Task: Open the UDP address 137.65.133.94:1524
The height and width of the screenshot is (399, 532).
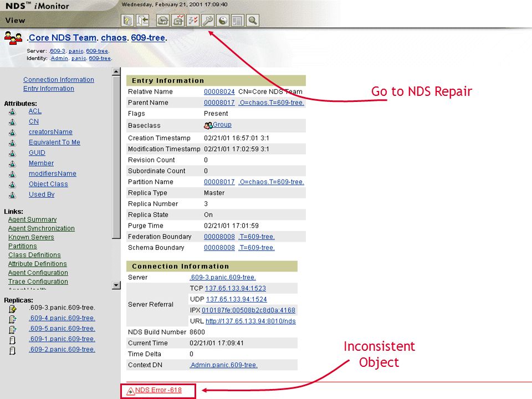Action: point(237,299)
